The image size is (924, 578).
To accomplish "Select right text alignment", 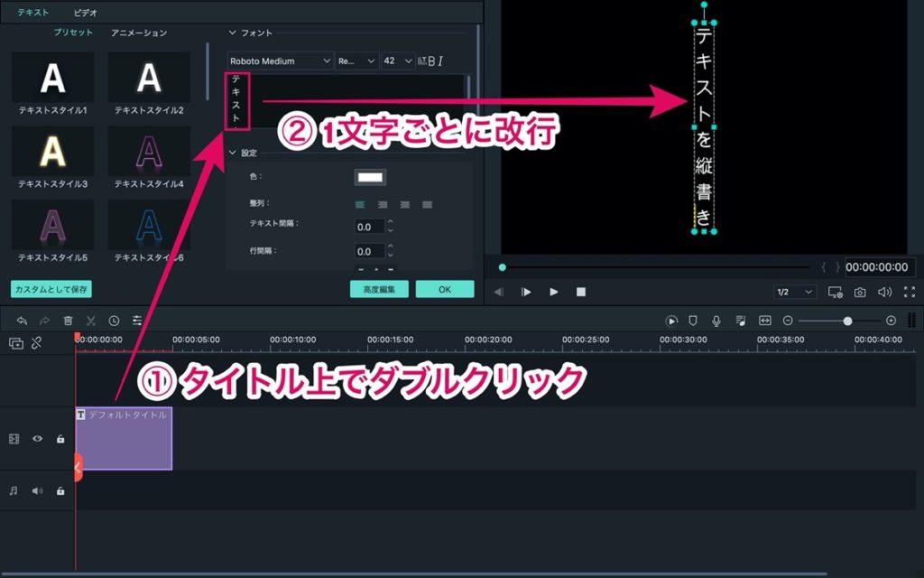I will tap(405, 205).
